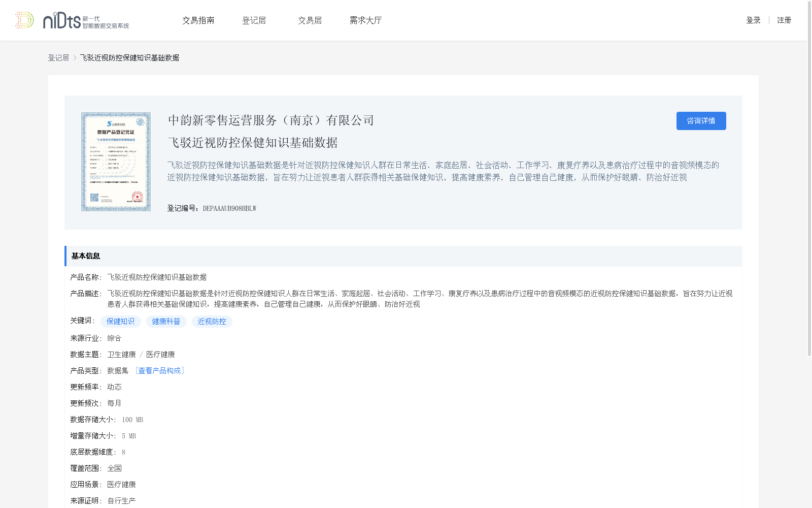The image size is (812, 508).
Task: Open 查看产品构成 link
Action: pyautogui.click(x=159, y=371)
